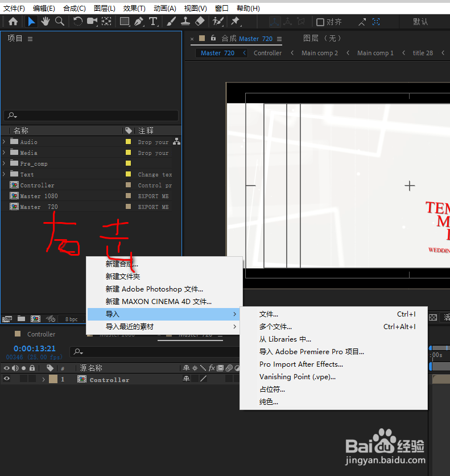This screenshot has height=476, width=450.
Task: Select the Zoom magnifier tool
Action: [x=60, y=22]
